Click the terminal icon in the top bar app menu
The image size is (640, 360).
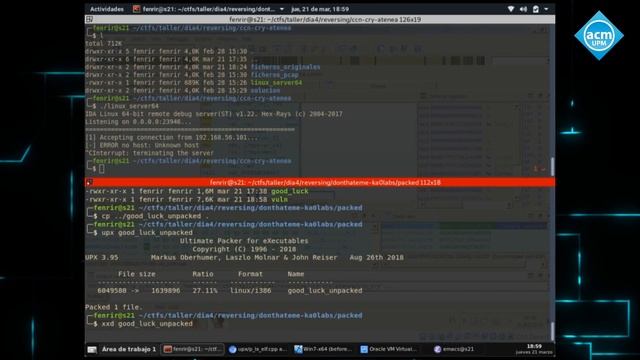137,9
